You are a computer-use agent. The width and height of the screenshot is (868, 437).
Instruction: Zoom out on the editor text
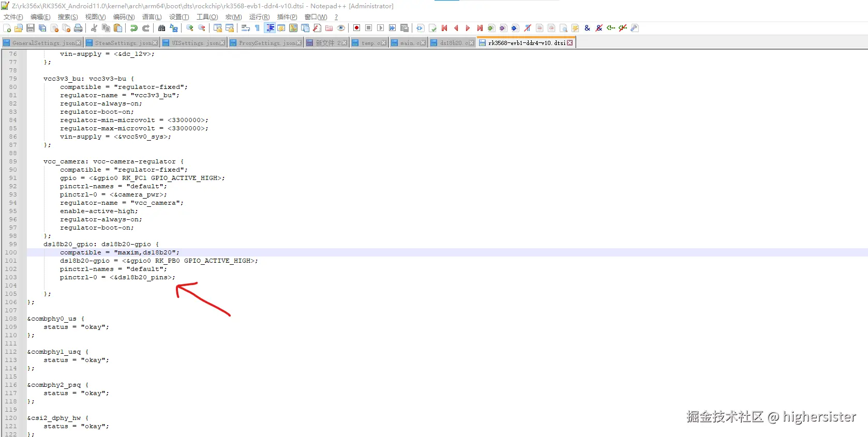(202, 28)
